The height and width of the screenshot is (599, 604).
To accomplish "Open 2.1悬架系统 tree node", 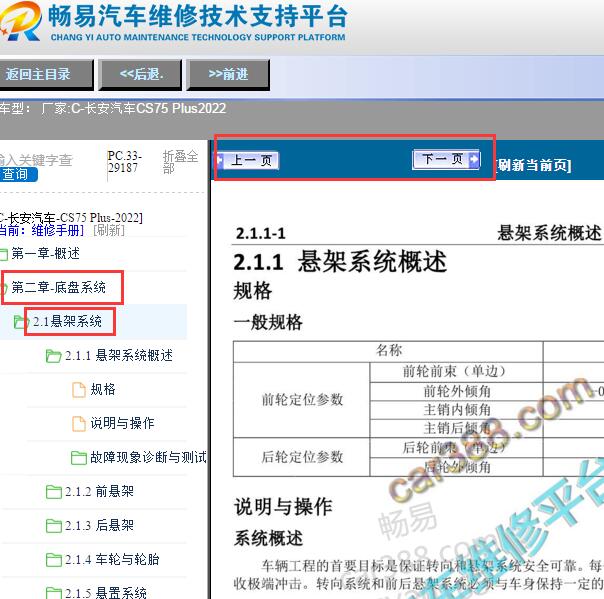I will pos(67,321).
